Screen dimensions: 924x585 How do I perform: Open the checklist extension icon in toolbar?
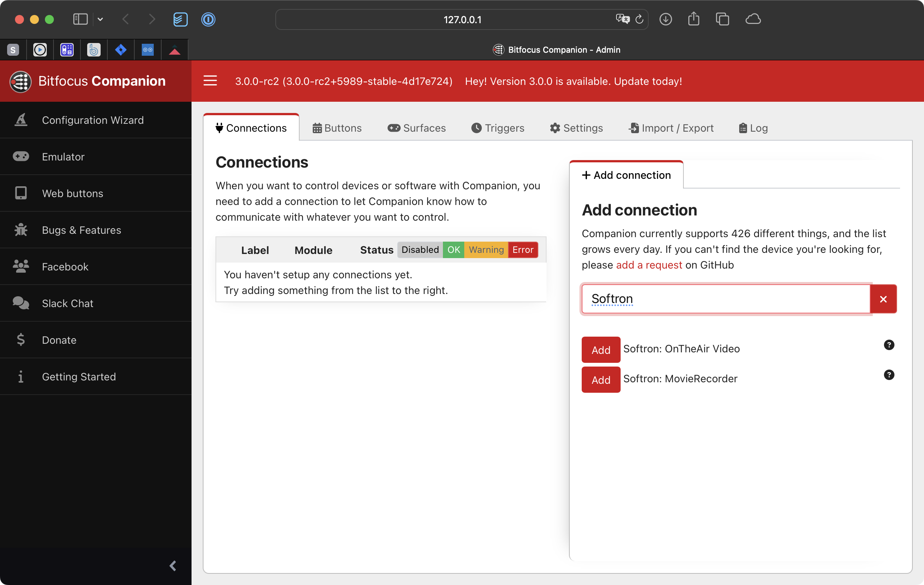point(180,19)
